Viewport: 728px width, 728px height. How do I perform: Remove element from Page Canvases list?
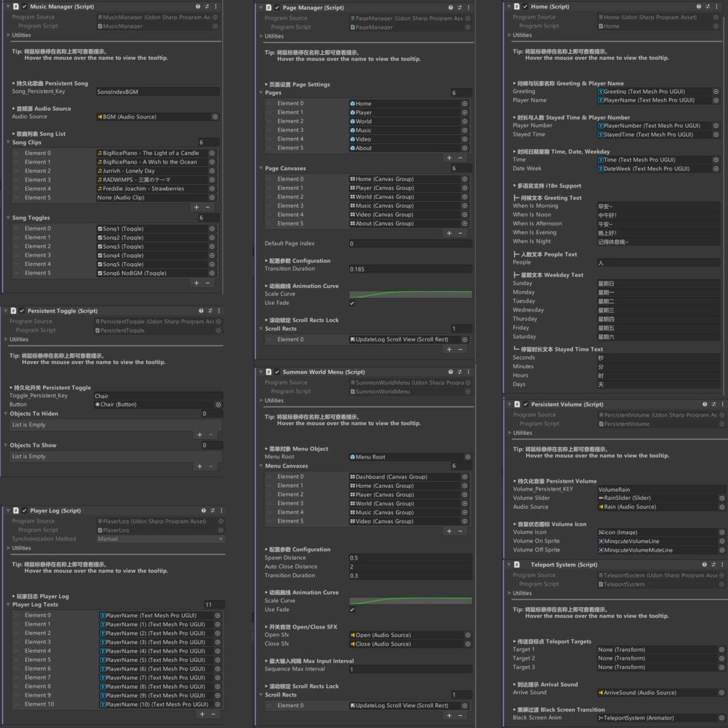[460, 233]
